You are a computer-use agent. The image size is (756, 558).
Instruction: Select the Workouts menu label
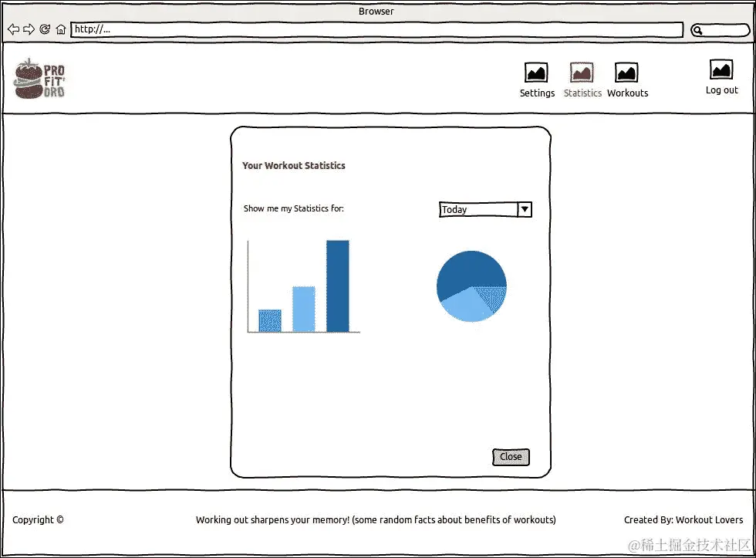[627, 93]
